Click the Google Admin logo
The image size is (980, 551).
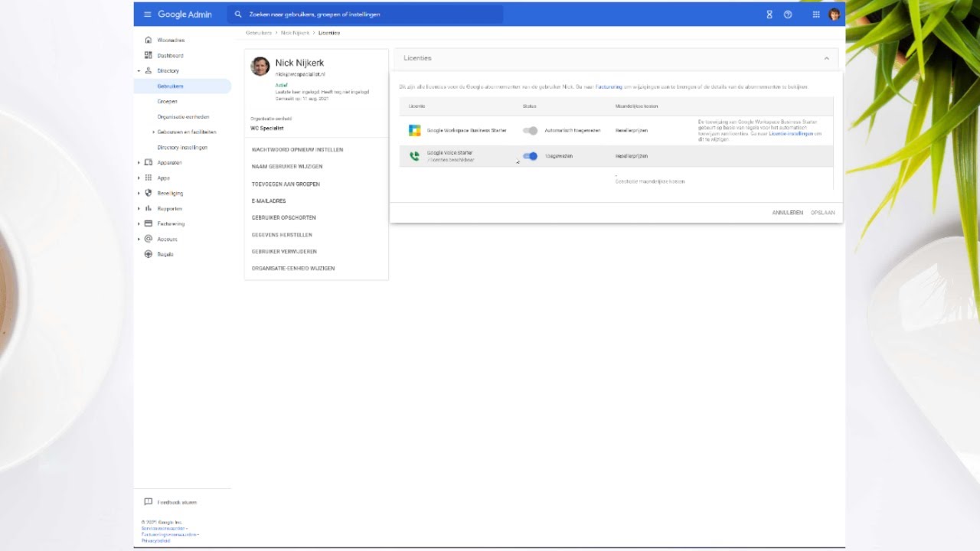[185, 15]
